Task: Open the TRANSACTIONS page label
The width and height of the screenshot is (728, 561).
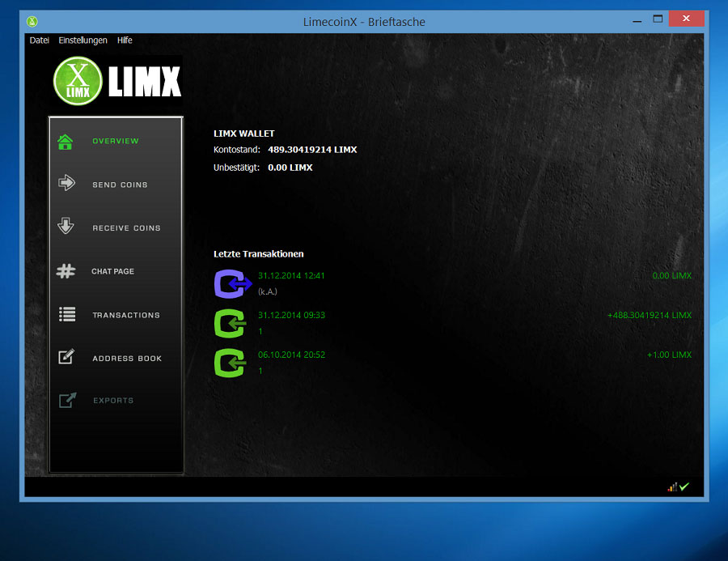Action: point(126,316)
